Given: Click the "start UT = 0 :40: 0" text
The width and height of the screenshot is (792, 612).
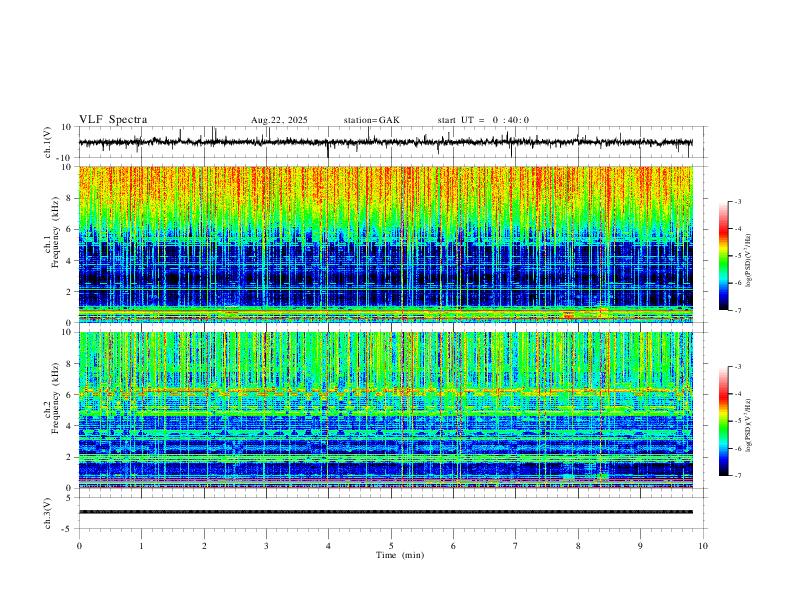Looking at the screenshot, I should click(483, 120).
